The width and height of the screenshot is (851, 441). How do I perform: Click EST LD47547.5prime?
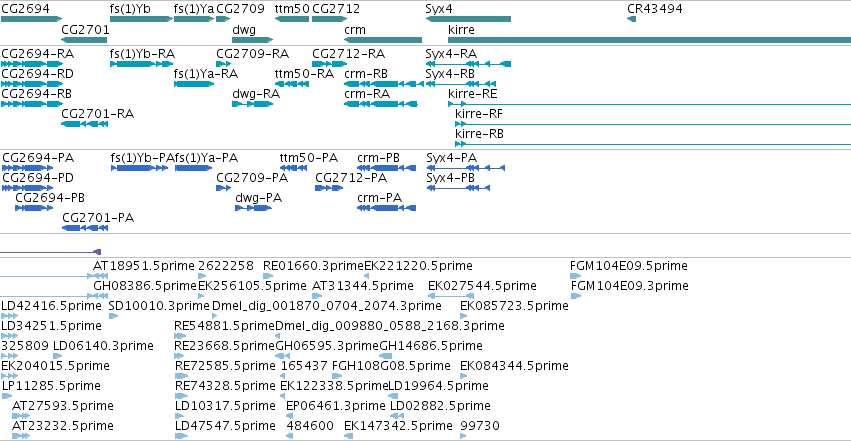click(x=225, y=426)
